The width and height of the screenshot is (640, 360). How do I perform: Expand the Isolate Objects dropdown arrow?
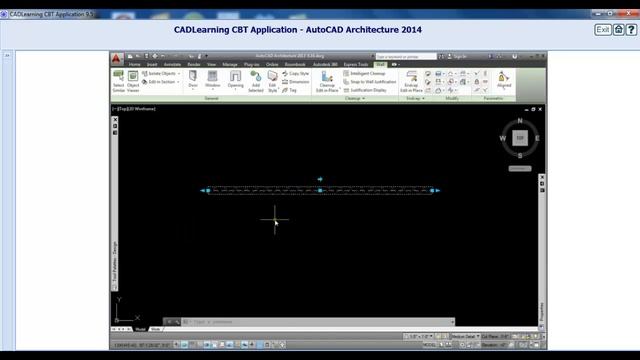(179, 74)
